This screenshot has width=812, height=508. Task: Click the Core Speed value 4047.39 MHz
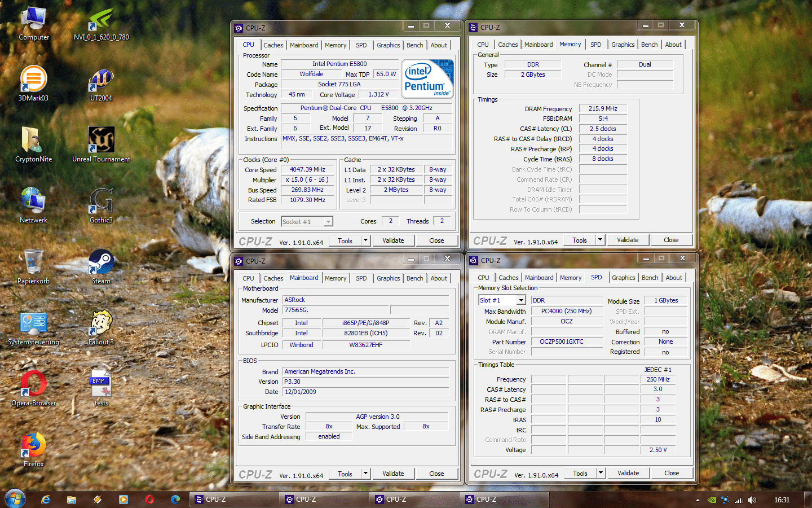[x=307, y=169]
